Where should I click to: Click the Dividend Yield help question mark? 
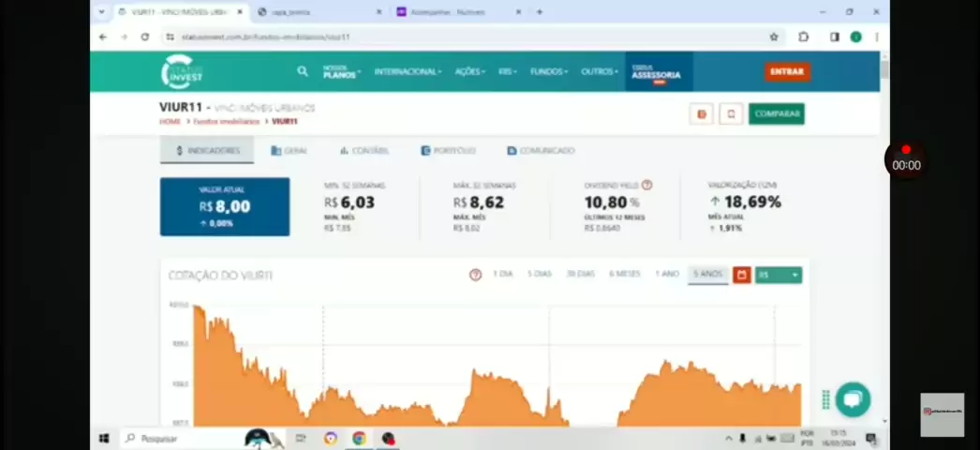click(646, 186)
